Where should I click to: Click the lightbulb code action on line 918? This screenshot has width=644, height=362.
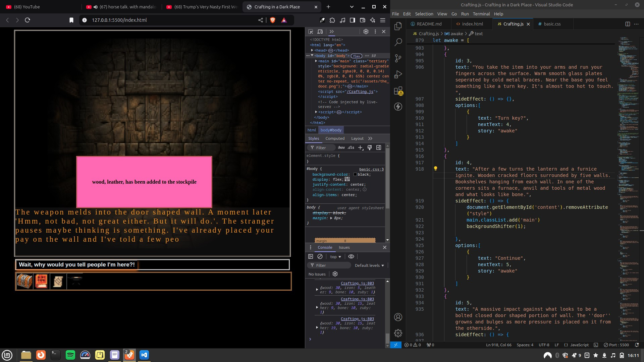coord(435,169)
